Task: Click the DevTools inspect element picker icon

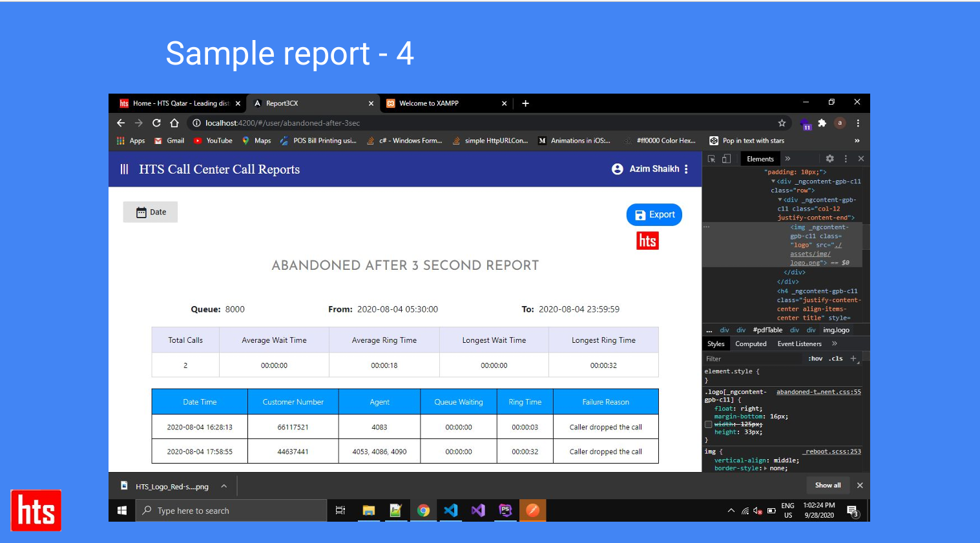Action: tap(711, 159)
